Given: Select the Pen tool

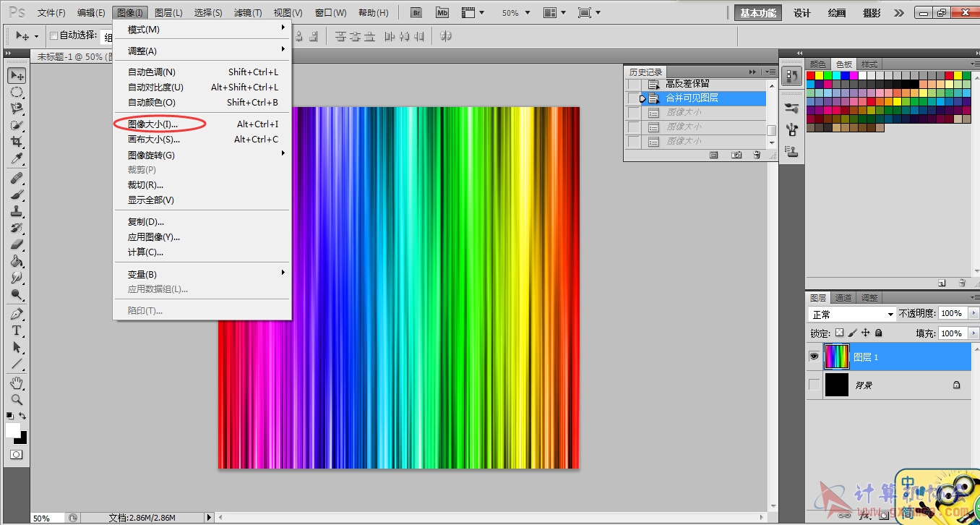Looking at the screenshot, I should (17, 315).
